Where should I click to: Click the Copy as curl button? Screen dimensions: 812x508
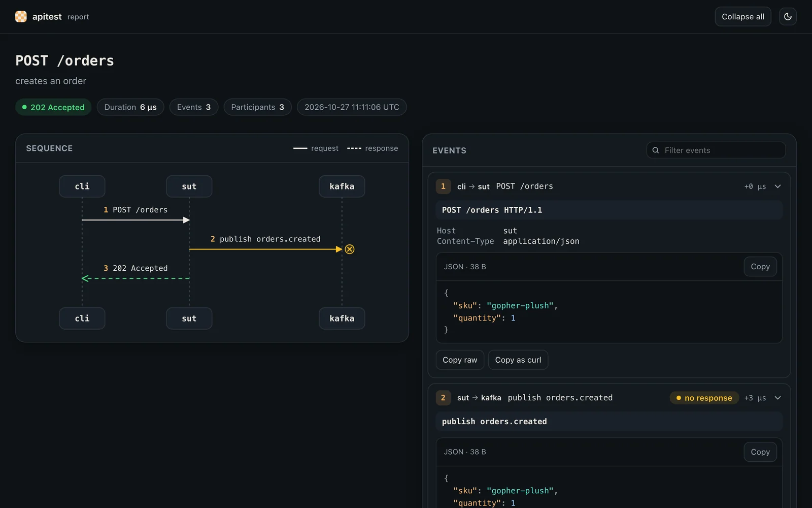click(518, 360)
